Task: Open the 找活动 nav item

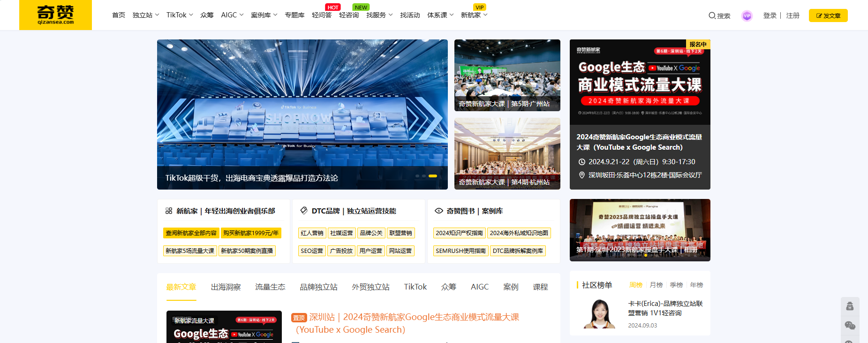Action: pyautogui.click(x=410, y=15)
